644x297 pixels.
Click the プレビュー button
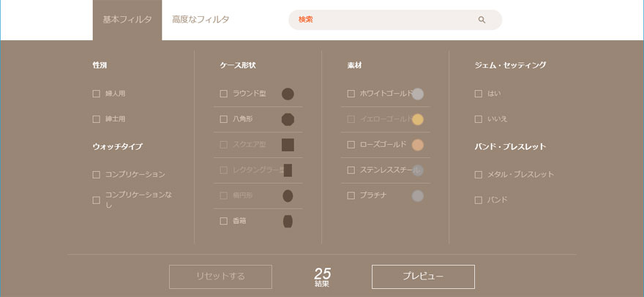(x=423, y=277)
